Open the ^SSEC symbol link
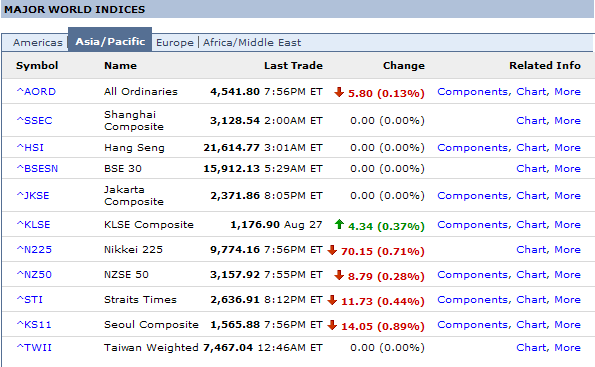This screenshot has height=367, width=595. click(34, 120)
